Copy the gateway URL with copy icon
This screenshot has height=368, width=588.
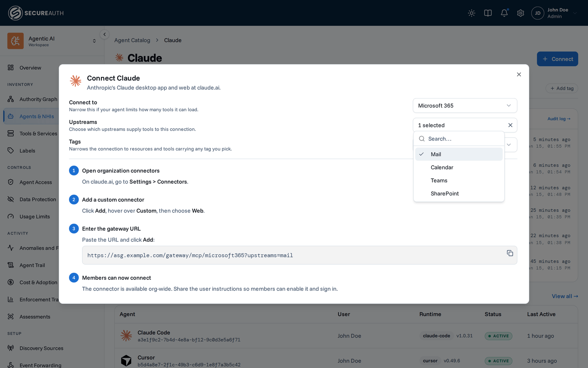coord(510,253)
